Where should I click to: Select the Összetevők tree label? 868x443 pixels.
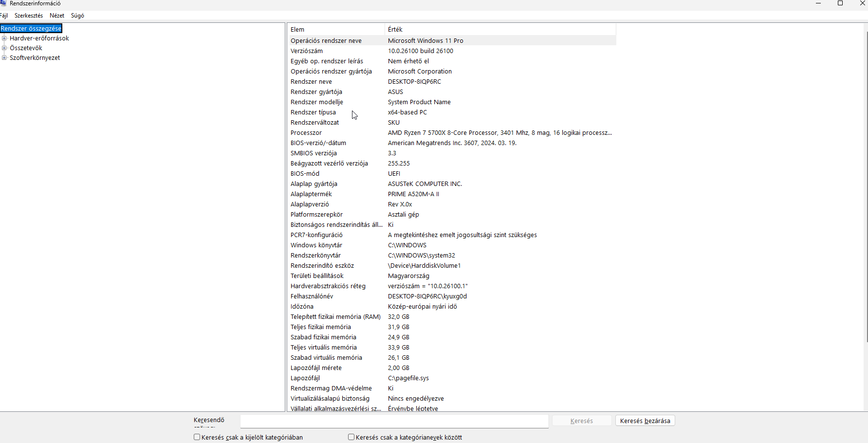(x=26, y=48)
